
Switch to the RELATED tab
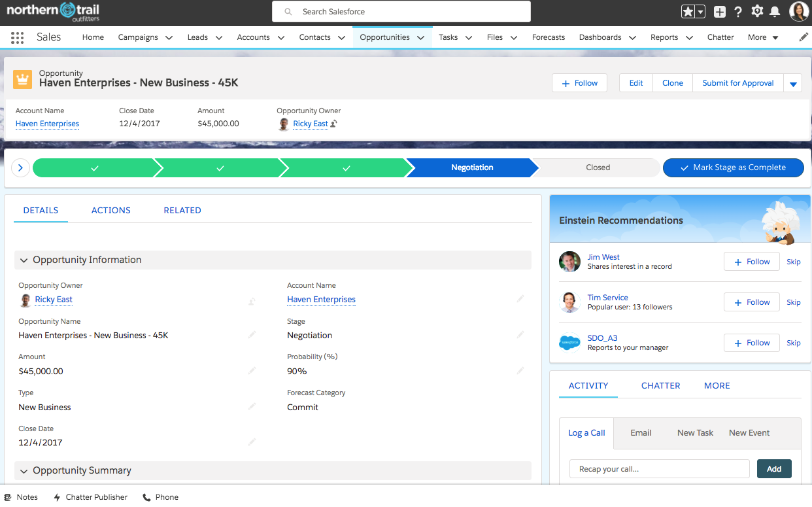coord(182,211)
